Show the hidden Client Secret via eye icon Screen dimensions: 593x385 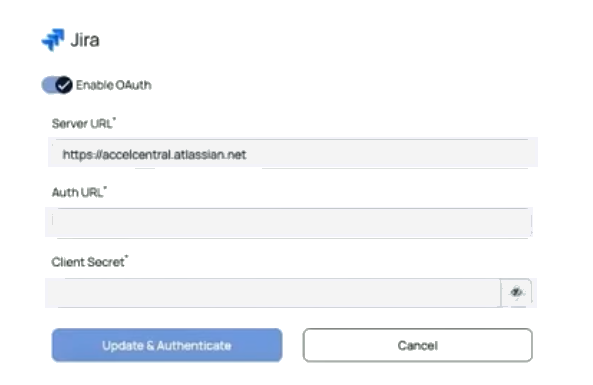tap(516, 292)
